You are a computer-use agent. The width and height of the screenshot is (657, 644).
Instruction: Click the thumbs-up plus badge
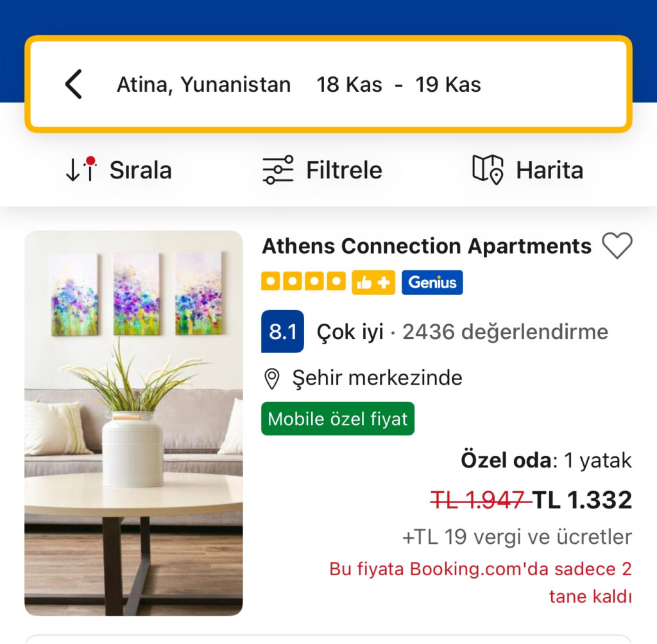[x=373, y=283]
